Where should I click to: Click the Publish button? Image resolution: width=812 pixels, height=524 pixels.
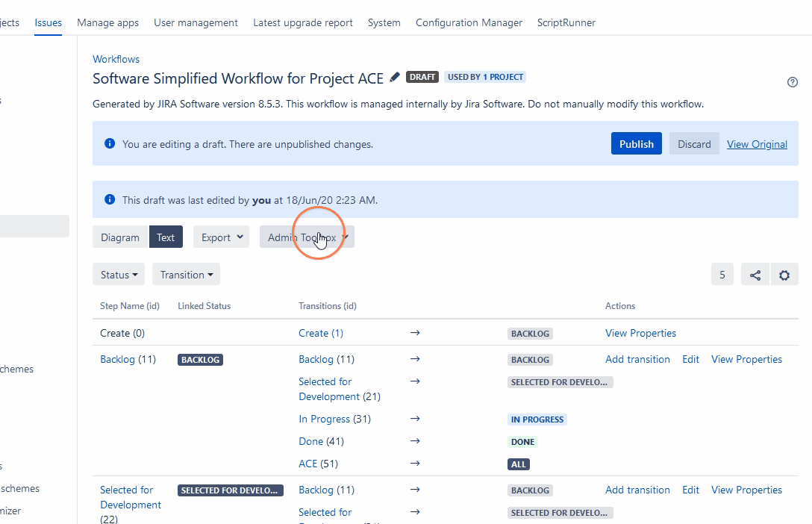point(637,144)
